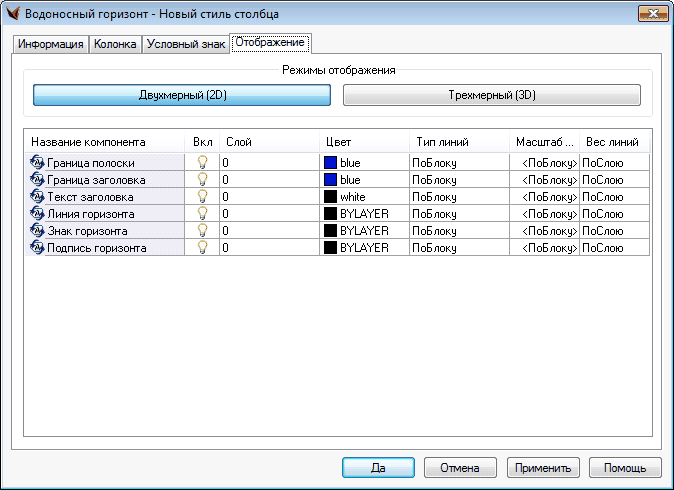Toggle the lightbulb for Граница полоски
Screen dimensions: 674x490
click(202, 162)
